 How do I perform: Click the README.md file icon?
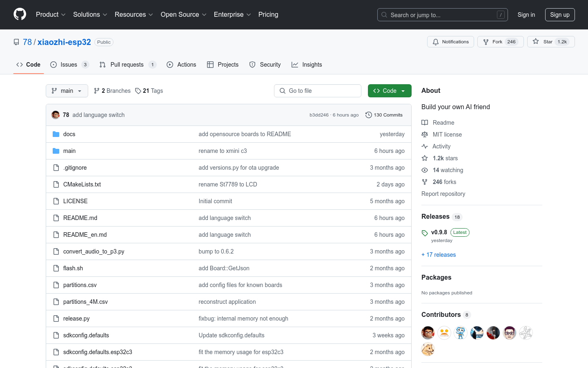56,218
